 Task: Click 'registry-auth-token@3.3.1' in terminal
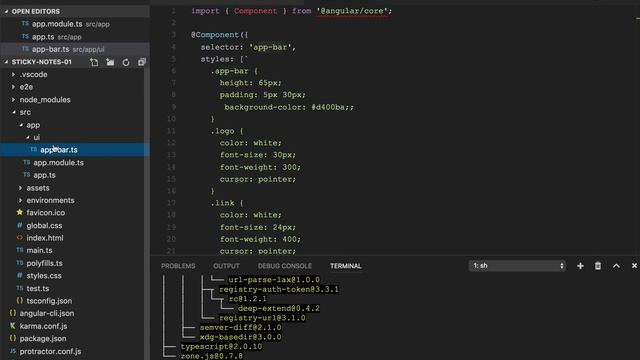(x=279, y=289)
